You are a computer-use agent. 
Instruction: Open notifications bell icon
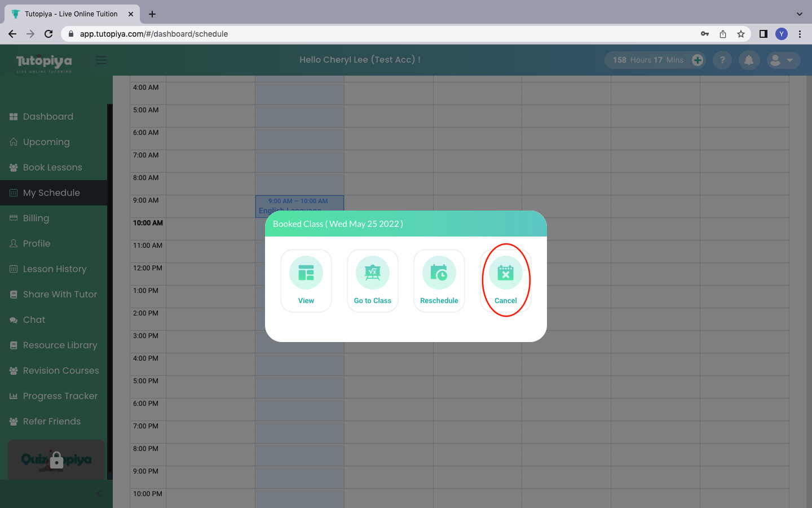pyautogui.click(x=749, y=60)
